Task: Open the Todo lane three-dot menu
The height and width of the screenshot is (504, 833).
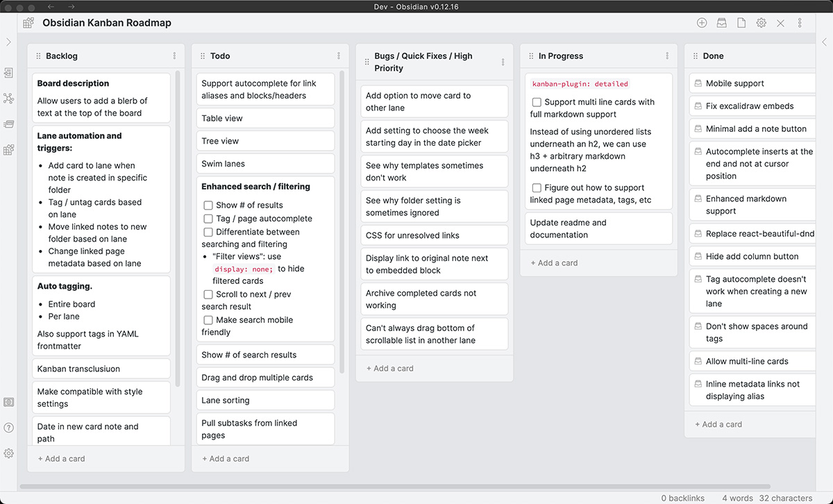Action: click(339, 56)
